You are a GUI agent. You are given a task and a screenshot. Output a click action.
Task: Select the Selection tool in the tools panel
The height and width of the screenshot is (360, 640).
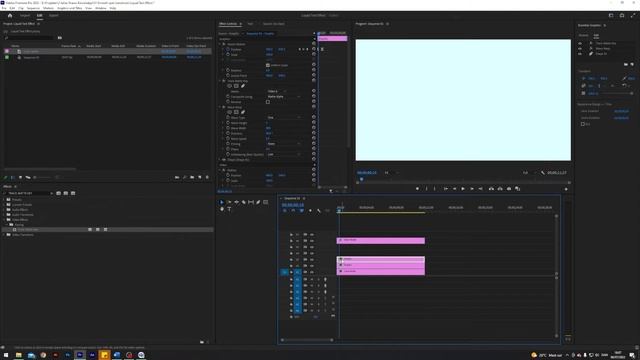[x=222, y=202]
